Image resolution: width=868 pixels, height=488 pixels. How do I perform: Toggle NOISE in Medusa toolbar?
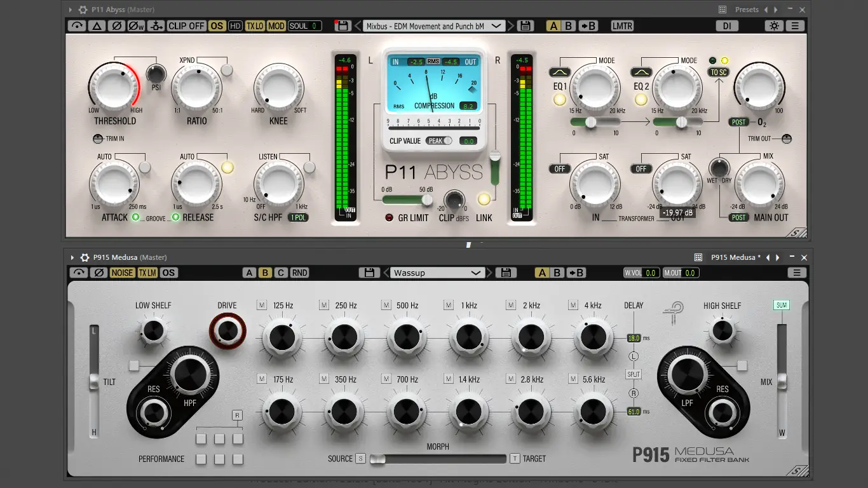(122, 273)
